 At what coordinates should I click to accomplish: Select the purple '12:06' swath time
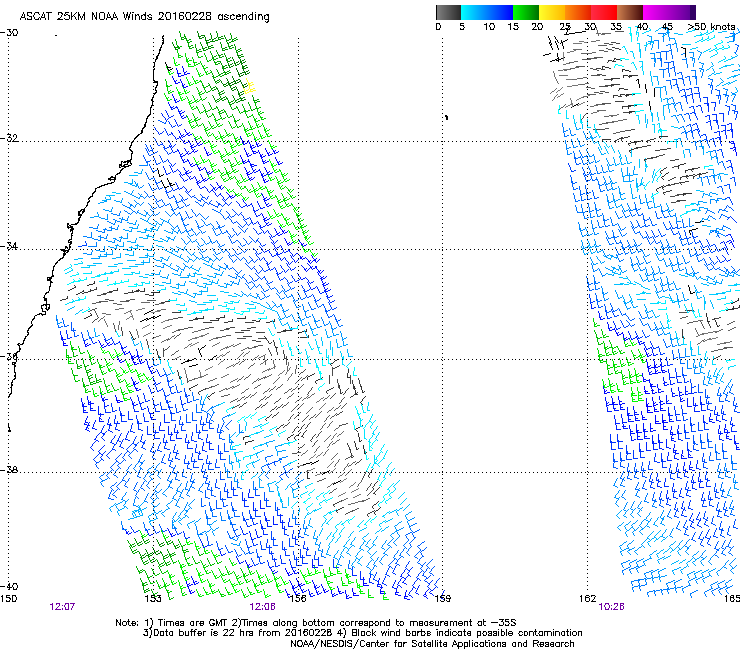tap(262, 607)
